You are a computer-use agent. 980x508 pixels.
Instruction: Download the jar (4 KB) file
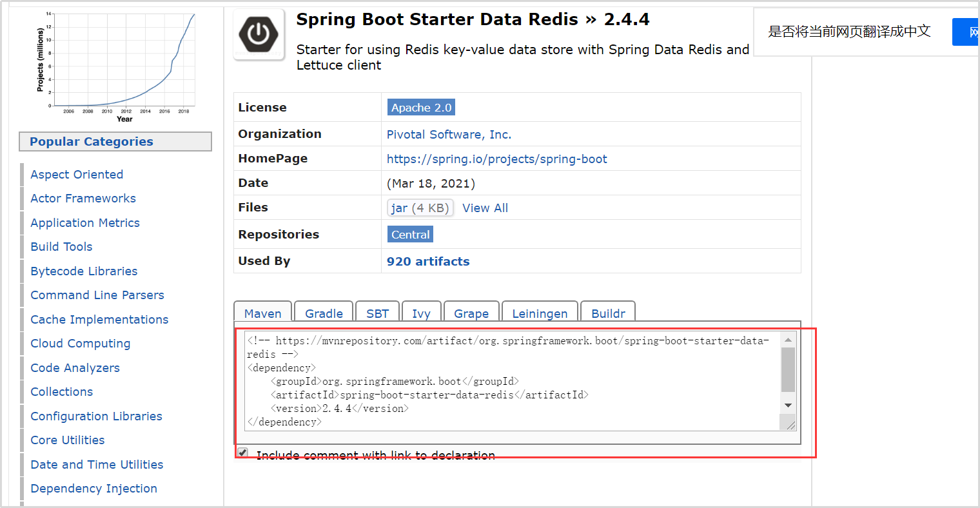pyautogui.click(x=420, y=208)
